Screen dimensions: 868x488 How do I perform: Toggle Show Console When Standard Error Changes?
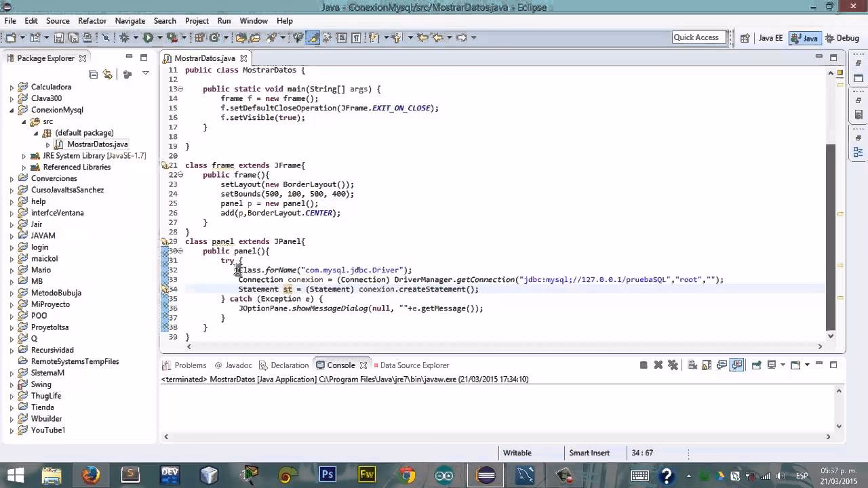pyautogui.click(x=736, y=365)
